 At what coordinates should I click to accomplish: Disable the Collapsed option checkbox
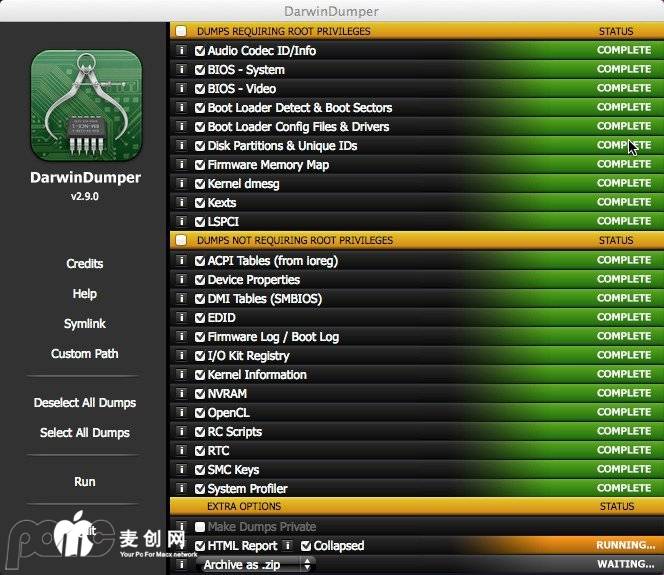point(306,546)
